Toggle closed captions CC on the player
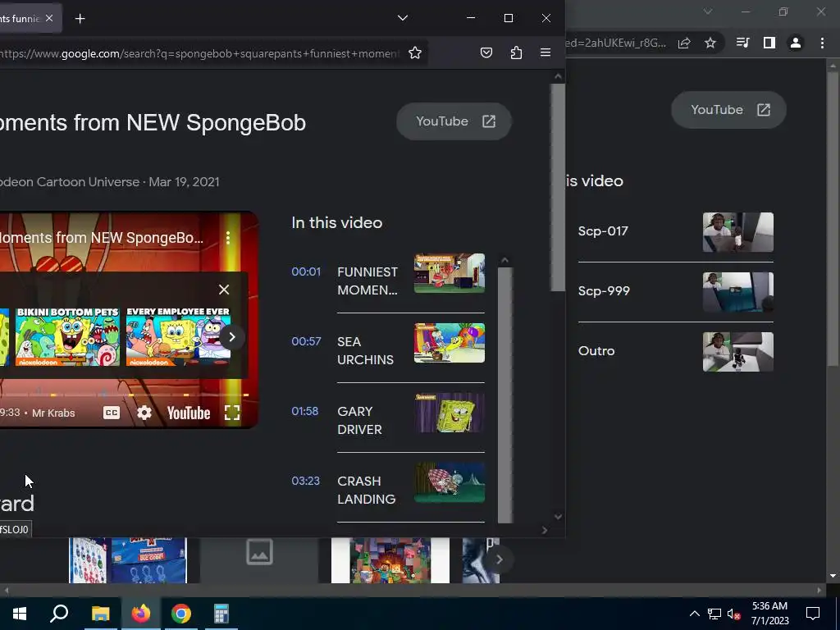840x630 pixels. click(x=112, y=413)
